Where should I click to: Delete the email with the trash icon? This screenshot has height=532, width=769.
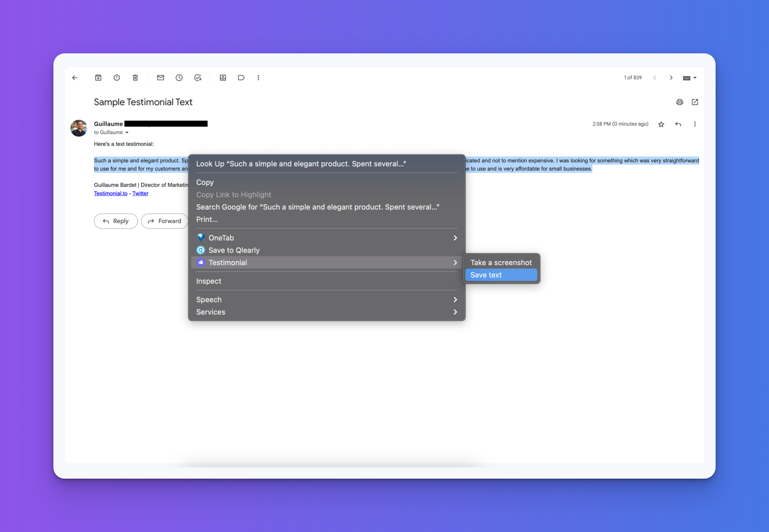pyautogui.click(x=135, y=78)
